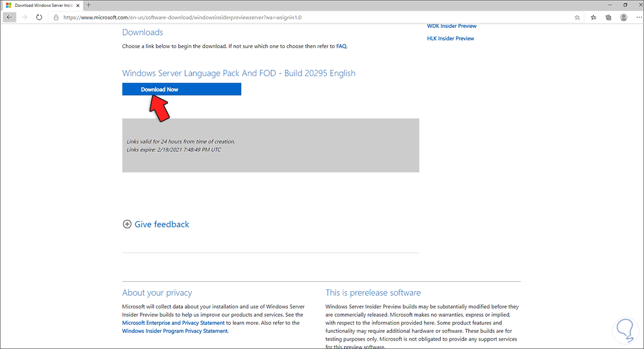The width and height of the screenshot is (644, 349).
Task: Open the Windows Insider Program Privacy Statement
Action: tap(174, 331)
